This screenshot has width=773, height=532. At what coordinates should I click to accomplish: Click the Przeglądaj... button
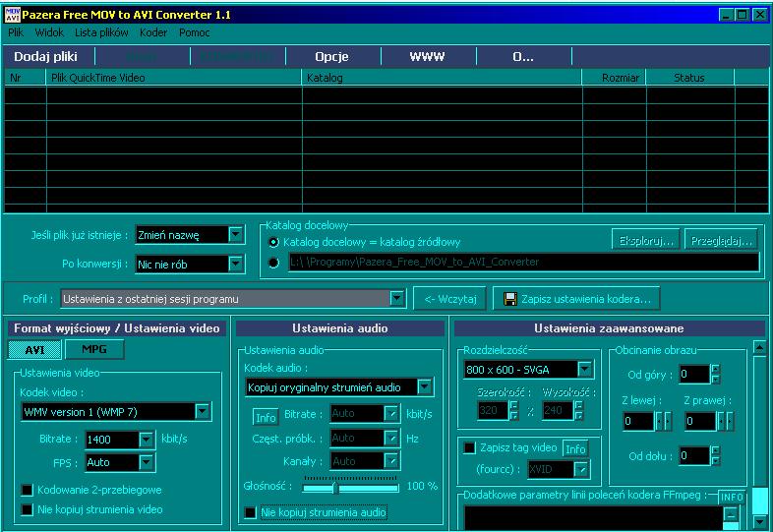[721, 241]
